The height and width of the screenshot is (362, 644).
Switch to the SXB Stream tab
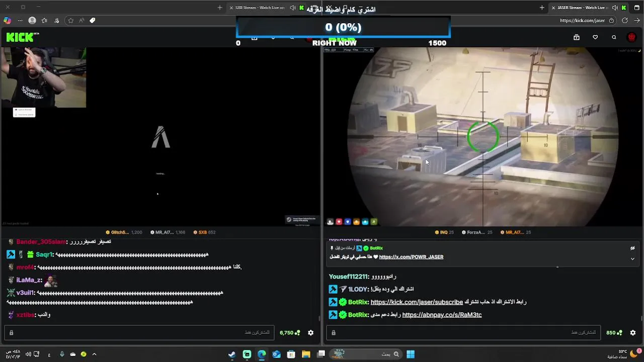pyautogui.click(x=260, y=8)
